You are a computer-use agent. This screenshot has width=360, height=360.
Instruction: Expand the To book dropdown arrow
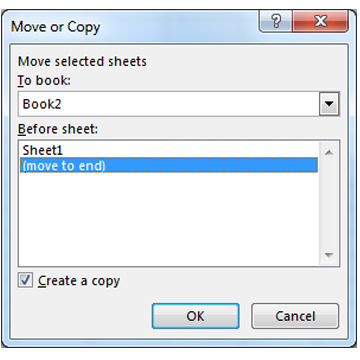pyautogui.click(x=329, y=104)
